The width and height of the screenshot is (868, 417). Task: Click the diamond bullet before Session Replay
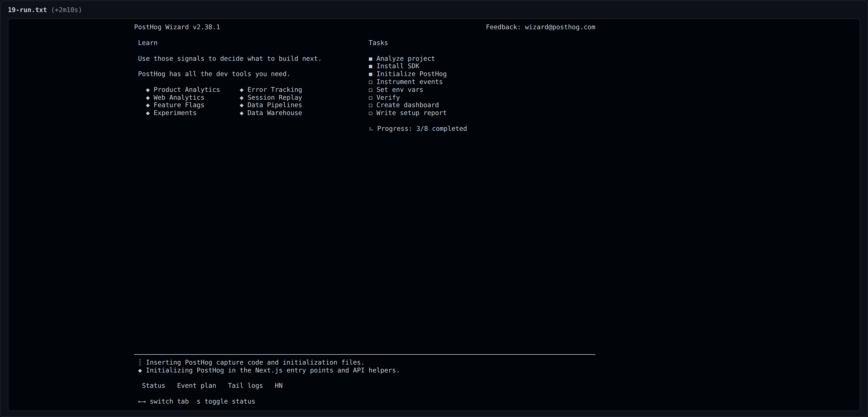(242, 98)
